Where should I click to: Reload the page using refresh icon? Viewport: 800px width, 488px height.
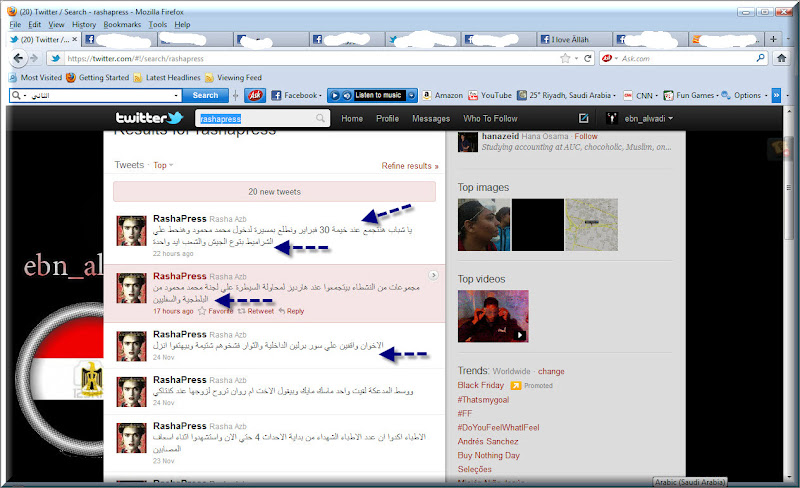tap(587, 58)
